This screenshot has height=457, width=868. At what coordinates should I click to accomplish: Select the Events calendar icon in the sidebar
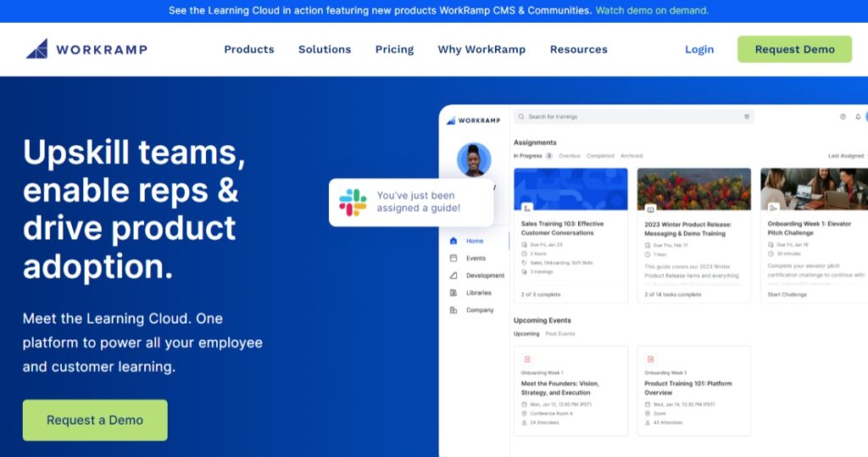[x=453, y=258]
